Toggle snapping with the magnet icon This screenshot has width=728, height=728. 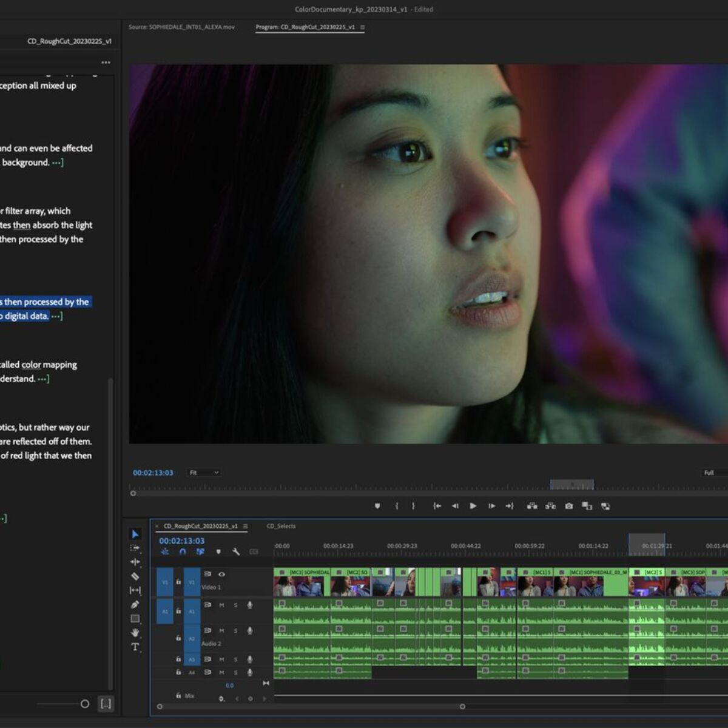click(183, 551)
